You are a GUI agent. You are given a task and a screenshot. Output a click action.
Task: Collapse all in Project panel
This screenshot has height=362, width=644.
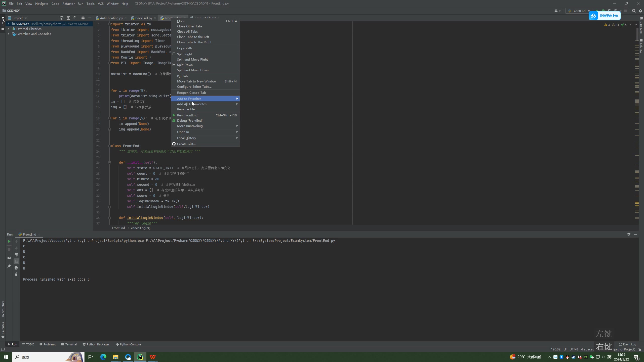(x=75, y=18)
